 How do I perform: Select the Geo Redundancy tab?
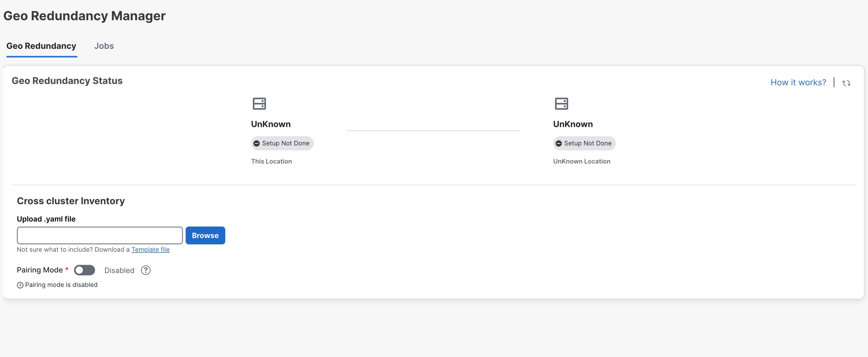(41, 46)
